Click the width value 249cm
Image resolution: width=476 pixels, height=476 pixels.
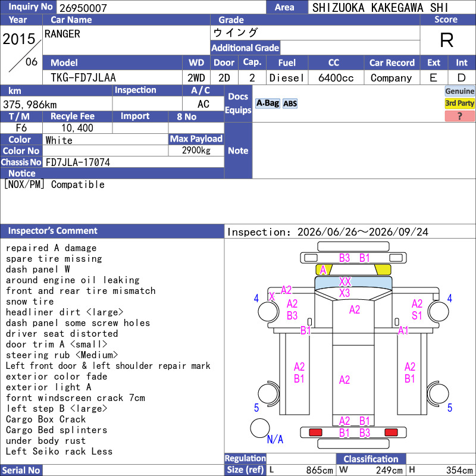point(389,470)
